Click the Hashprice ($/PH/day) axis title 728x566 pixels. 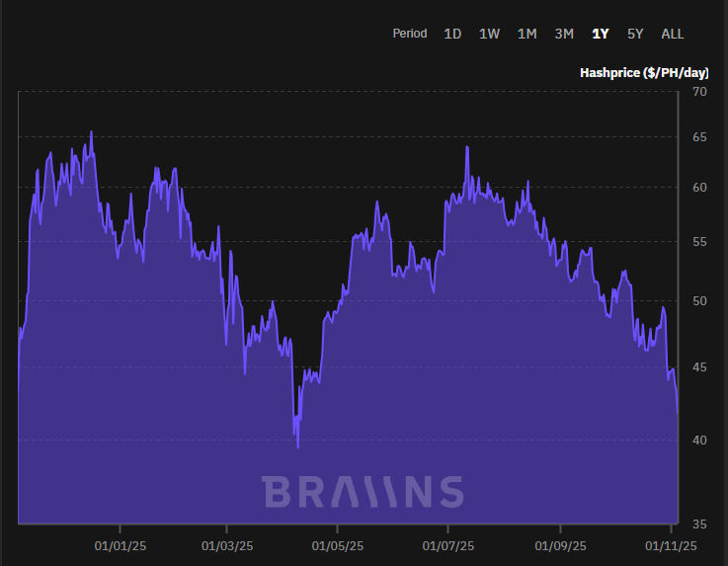tap(644, 72)
